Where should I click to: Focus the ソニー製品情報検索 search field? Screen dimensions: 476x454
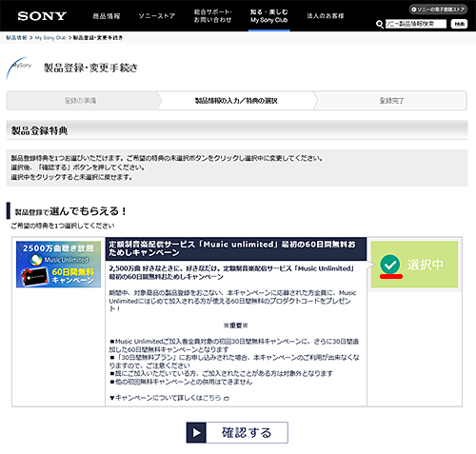416,24
